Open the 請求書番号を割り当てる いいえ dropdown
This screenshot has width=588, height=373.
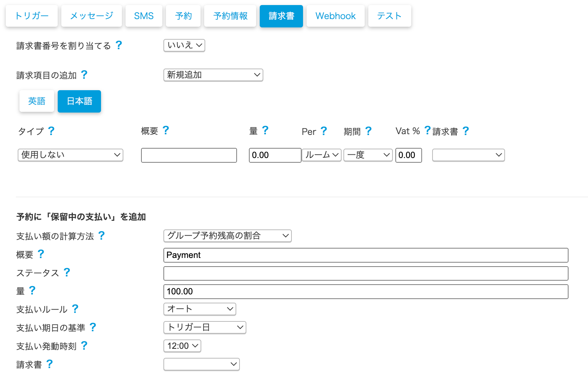(x=184, y=45)
